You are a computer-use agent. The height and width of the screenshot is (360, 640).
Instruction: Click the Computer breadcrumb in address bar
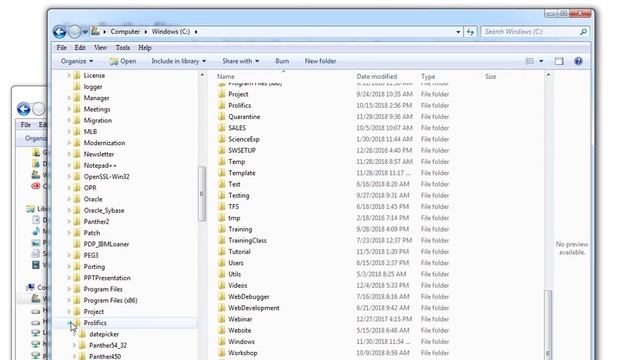(x=125, y=31)
